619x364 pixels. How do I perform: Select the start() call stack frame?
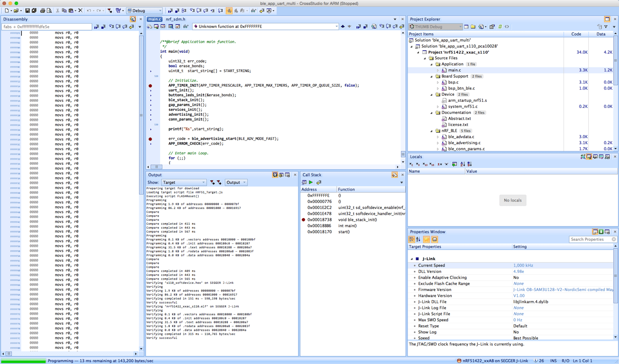pos(353,232)
